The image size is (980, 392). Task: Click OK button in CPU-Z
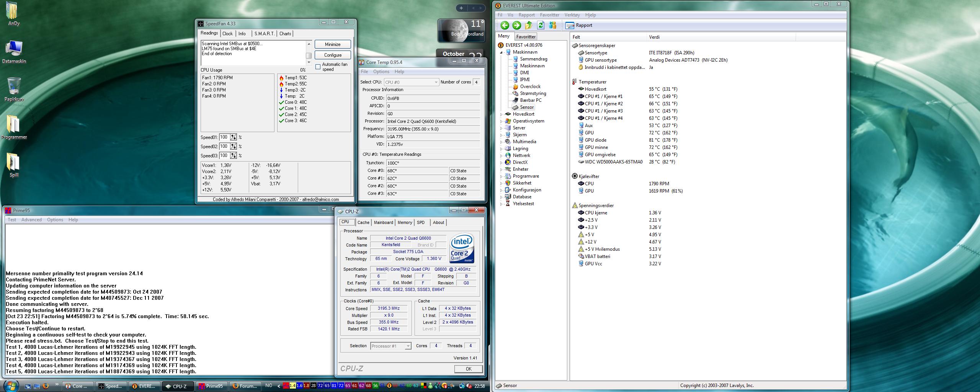(468, 369)
